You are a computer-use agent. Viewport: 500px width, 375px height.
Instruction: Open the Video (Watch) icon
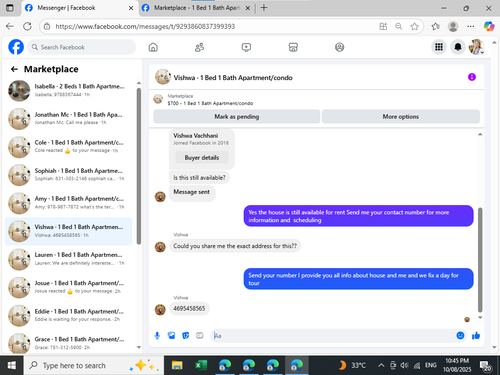(x=246, y=47)
